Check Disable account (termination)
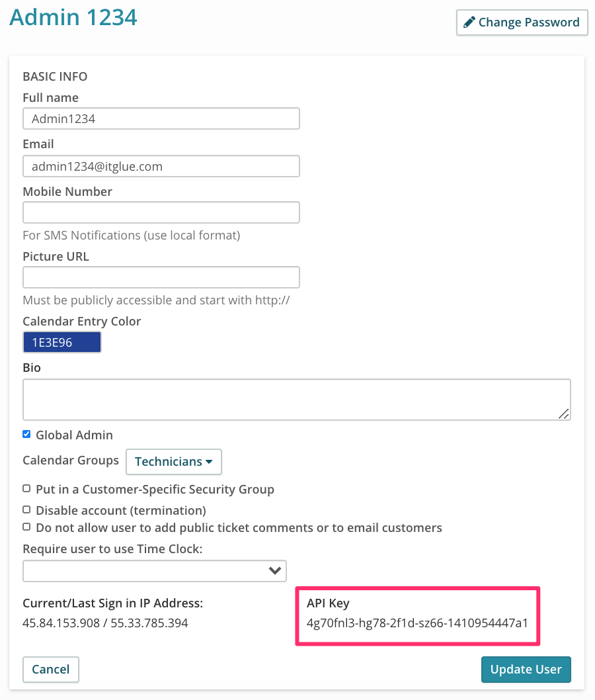 point(26,509)
